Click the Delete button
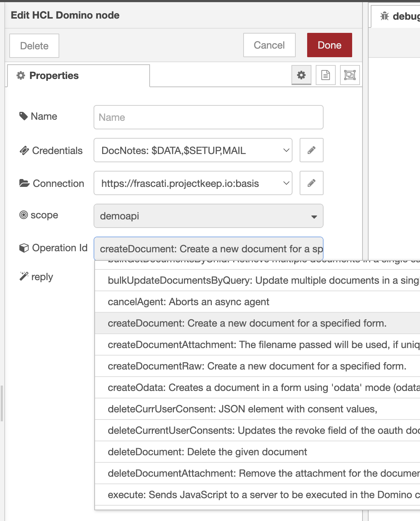Image resolution: width=420 pixels, height=521 pixels. click(34, 46)
